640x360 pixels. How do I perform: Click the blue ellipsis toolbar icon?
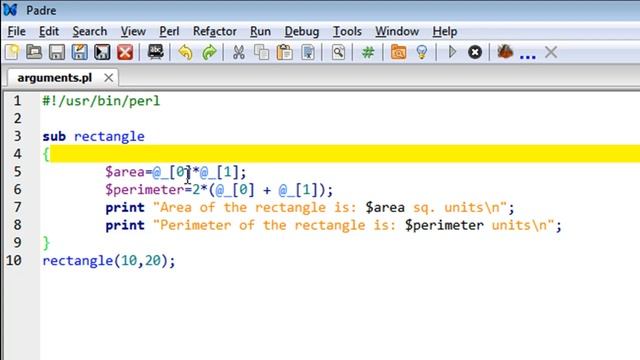pos(527,56)
